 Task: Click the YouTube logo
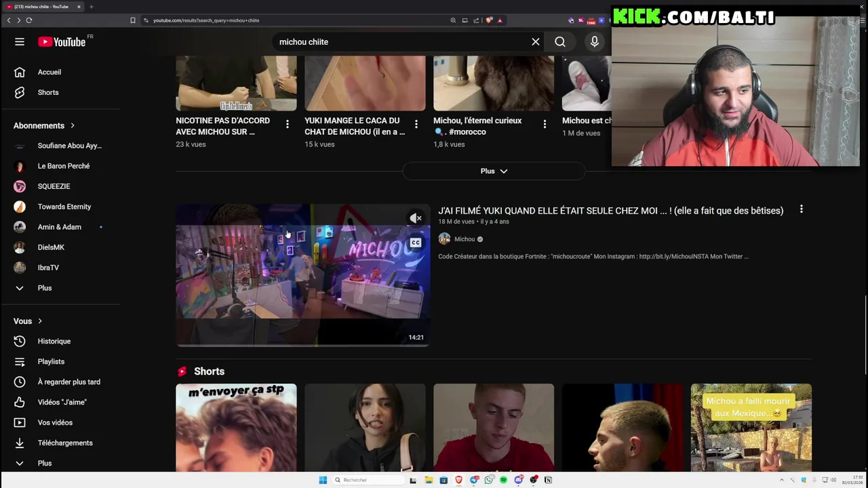[62, 42]
